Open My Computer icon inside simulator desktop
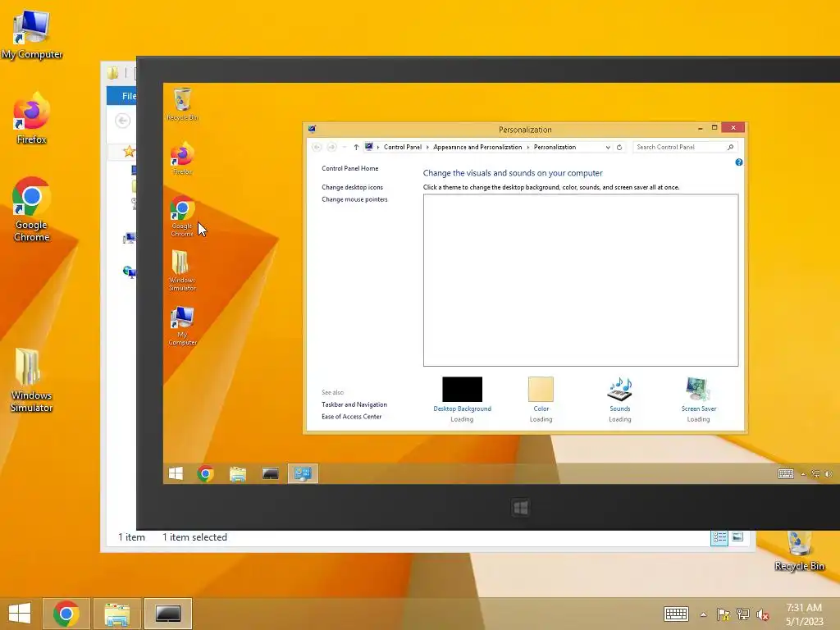 [182, 326]
